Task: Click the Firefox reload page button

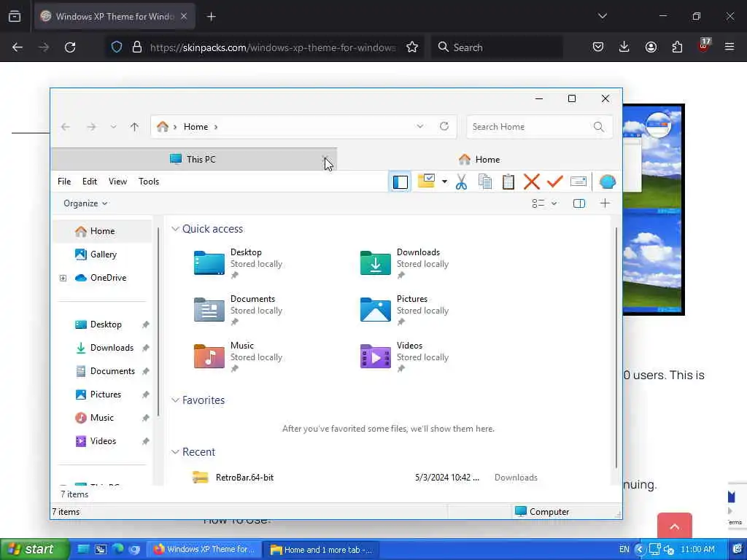Action: (70, 47)
